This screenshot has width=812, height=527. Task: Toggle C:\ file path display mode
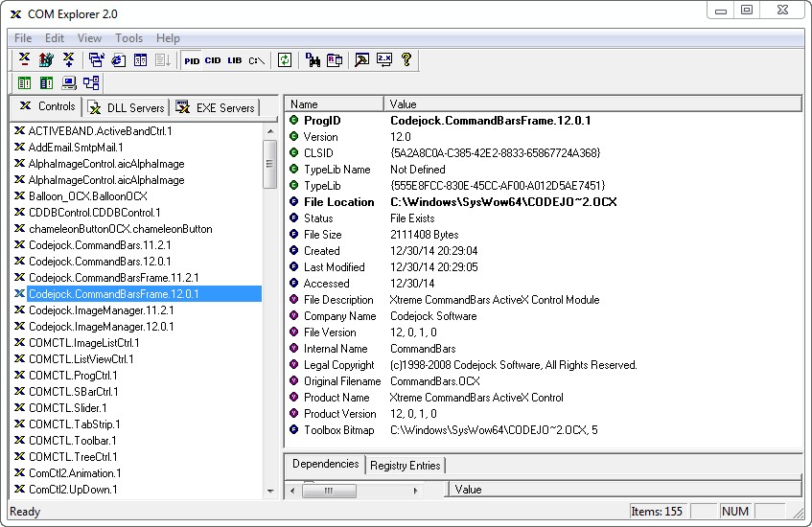256,60
